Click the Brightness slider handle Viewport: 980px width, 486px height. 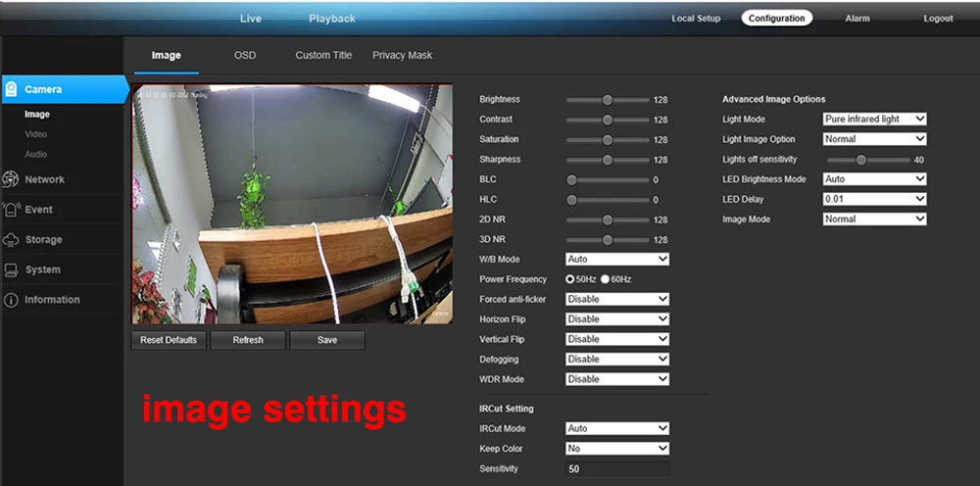607,100
